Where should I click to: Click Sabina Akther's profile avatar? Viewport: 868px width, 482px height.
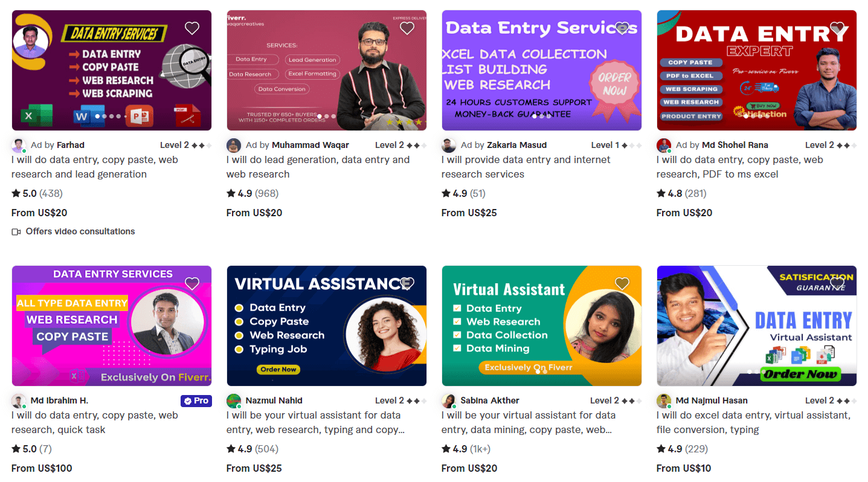coord(449,400)
